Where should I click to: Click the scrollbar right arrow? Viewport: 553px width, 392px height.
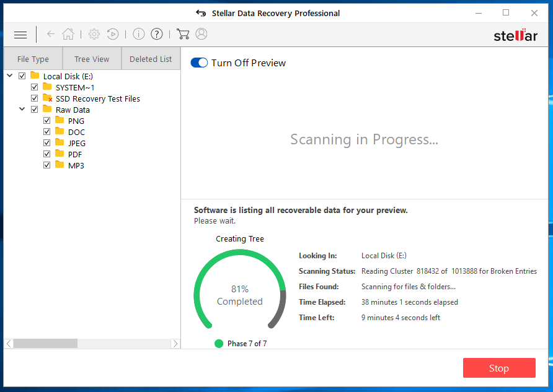[175, 344]
